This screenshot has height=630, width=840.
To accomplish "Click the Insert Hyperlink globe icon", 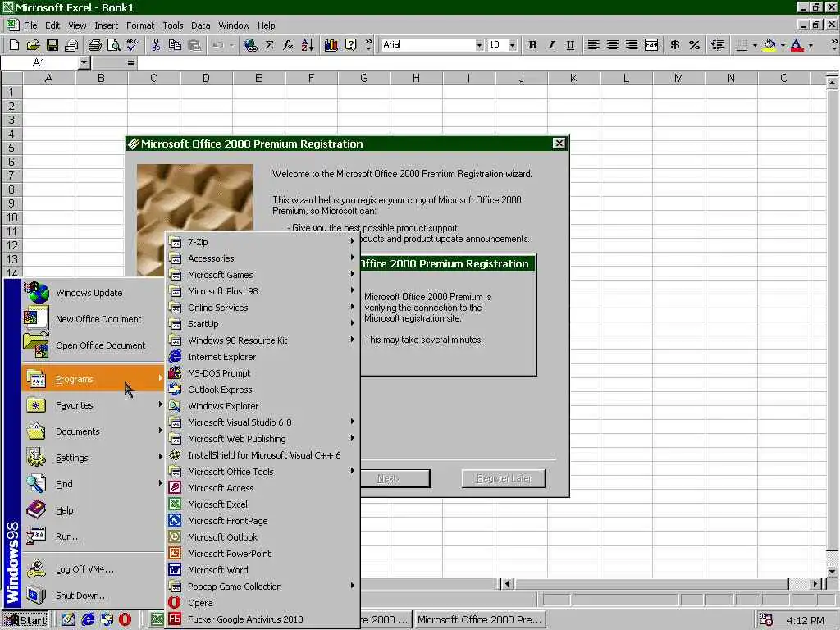I will pyautogui.click(x=250, y=45).
